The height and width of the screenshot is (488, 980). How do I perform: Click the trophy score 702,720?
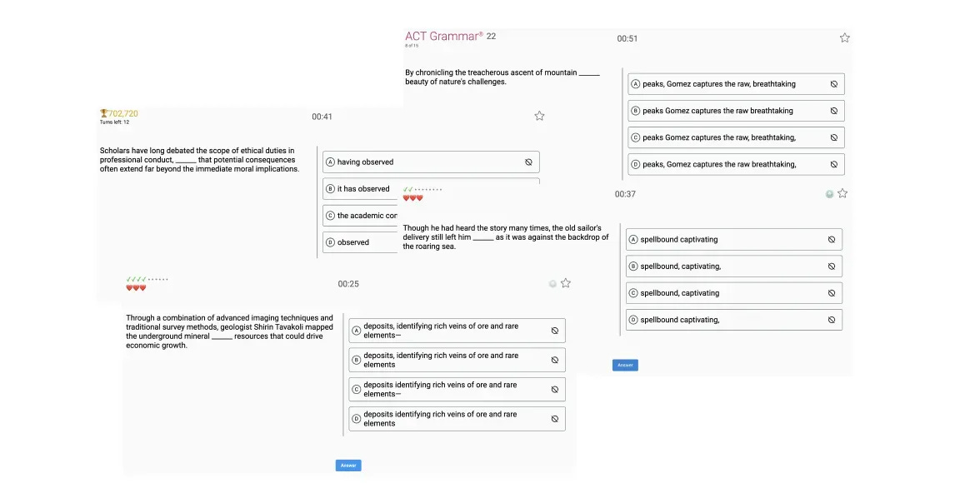point(118,114)
